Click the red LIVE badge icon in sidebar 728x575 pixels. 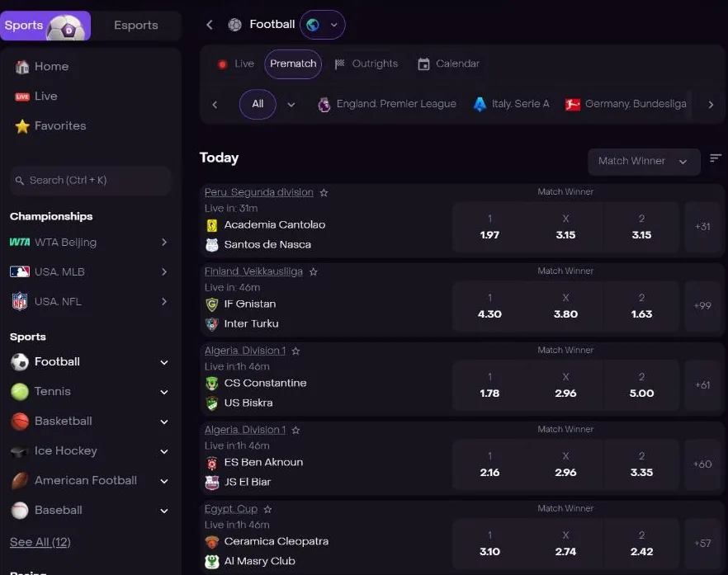tap(21, 97)
